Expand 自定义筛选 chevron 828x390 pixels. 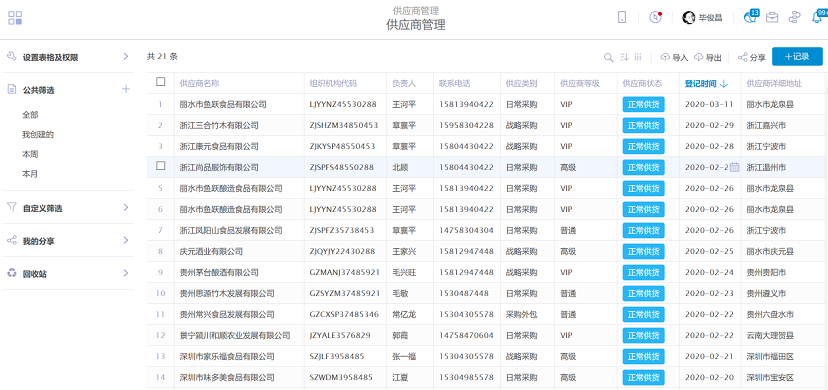(126, 207)
